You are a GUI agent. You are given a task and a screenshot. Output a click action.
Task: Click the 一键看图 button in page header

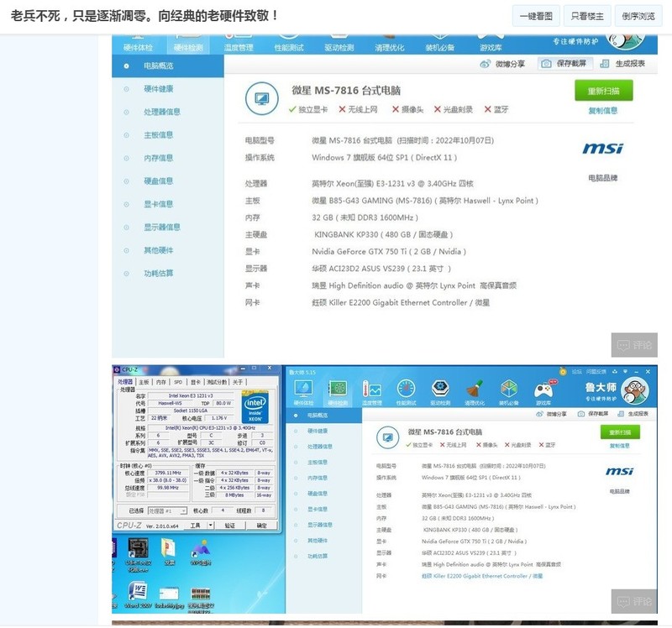[536, 16]
